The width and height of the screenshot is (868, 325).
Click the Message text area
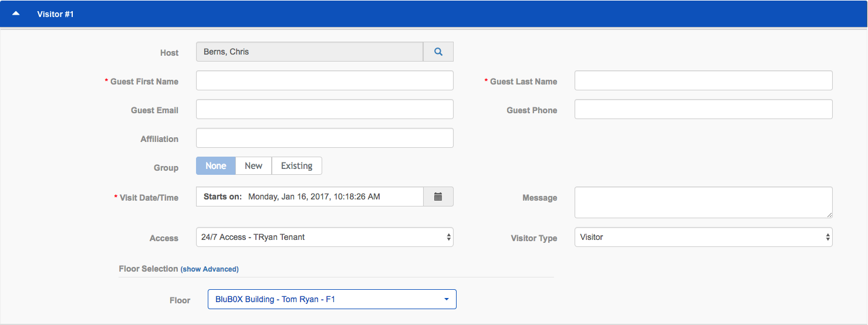(703, 202)
